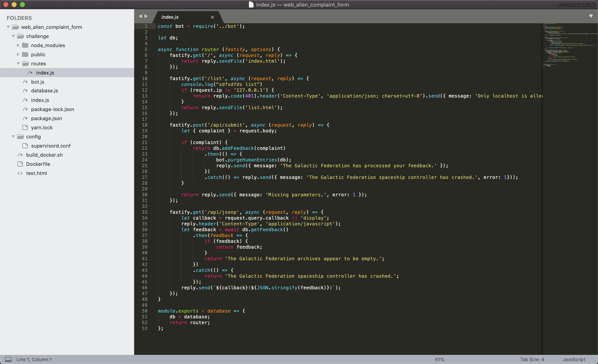Viewport: 598px width, 364px height.
Task: Open supervisord.conf file
Action: (x=51, y=146)
